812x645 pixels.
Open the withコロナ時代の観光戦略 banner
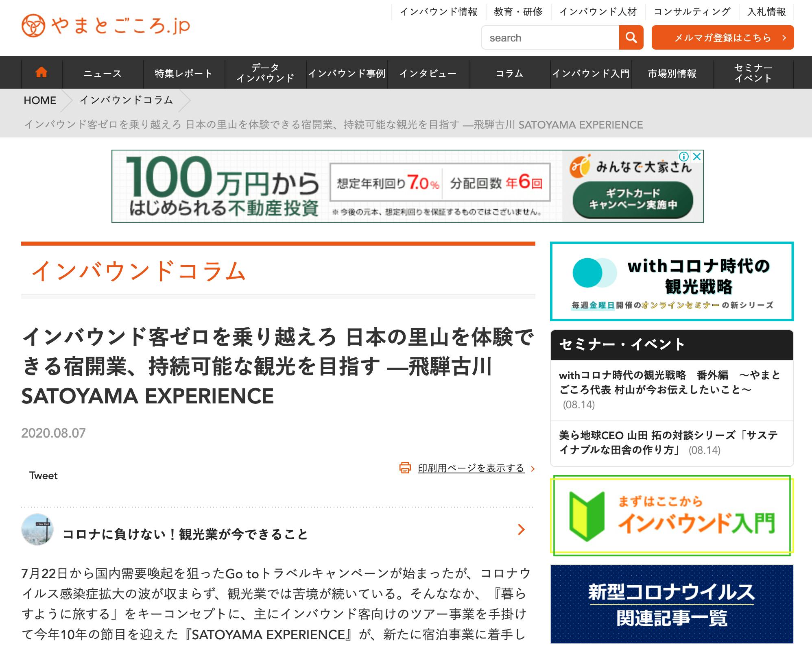[671, 281]
